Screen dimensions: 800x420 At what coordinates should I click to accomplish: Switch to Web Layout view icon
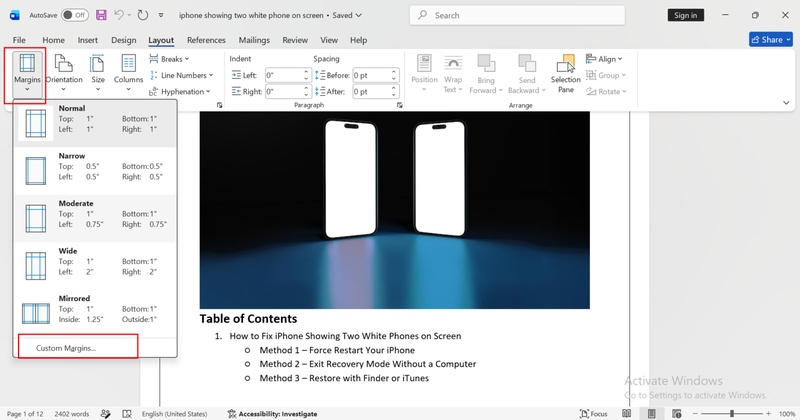point(677,414)
